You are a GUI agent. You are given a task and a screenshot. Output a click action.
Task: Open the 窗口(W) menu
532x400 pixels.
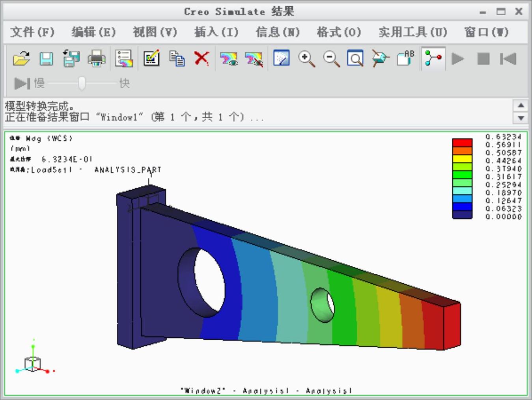pos(486,32)
